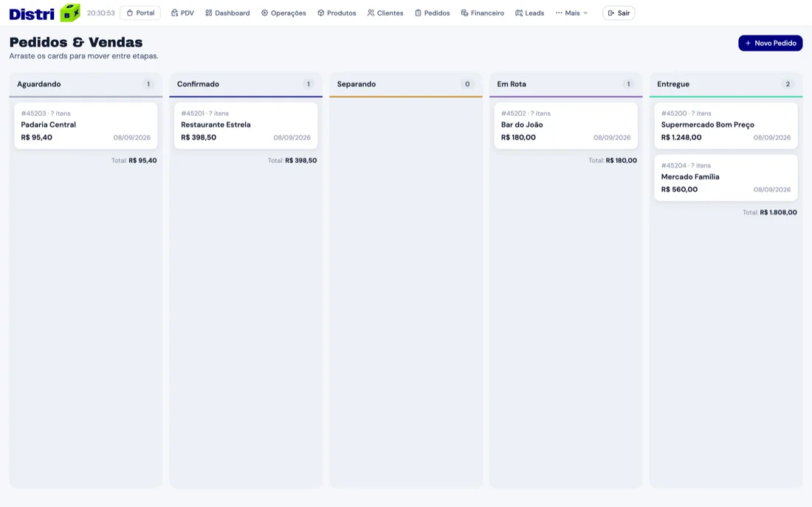The width and height of the screenshot is (812, 507).
Task: Click the Novo Pedido button
Action: tap(771, 43)
